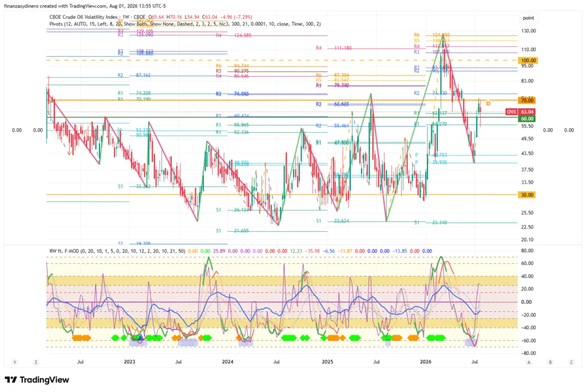Click the R2 55.464 pivot label
Viewport: 586px width, 392px height.
click(x=332, y=126)
